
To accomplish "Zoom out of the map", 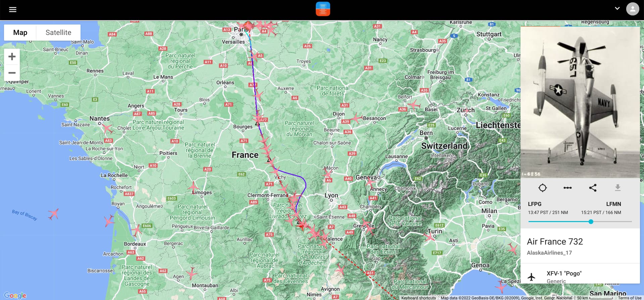I will (12, 73).
